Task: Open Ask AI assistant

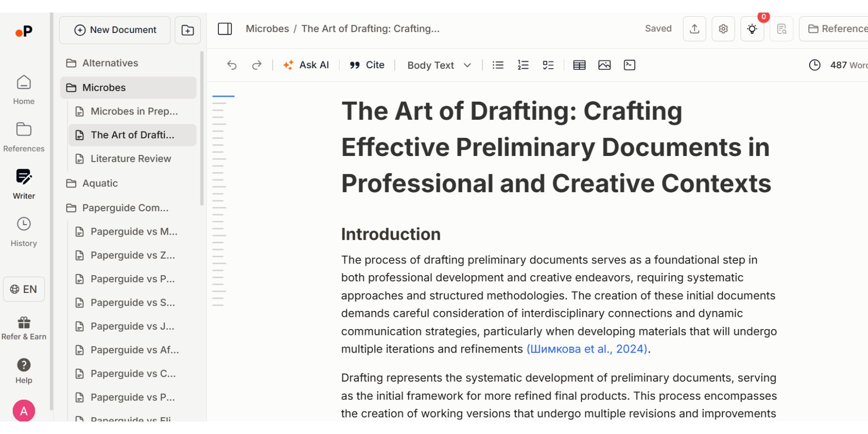Action: [306, 65]
